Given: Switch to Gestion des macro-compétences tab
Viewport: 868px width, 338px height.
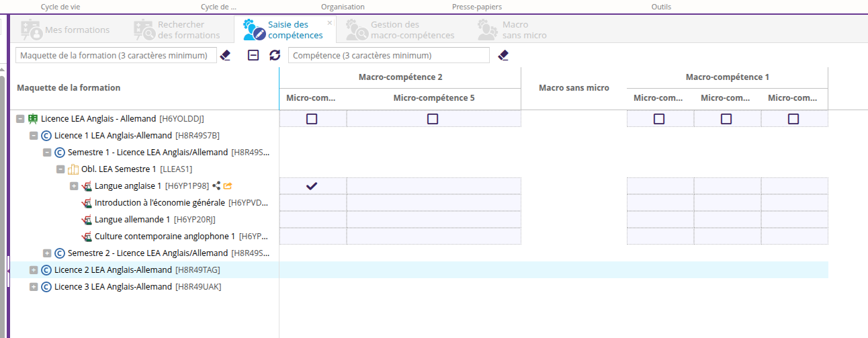Looking at the screenshot, I should pyautogui.click(x=400, y=30).
